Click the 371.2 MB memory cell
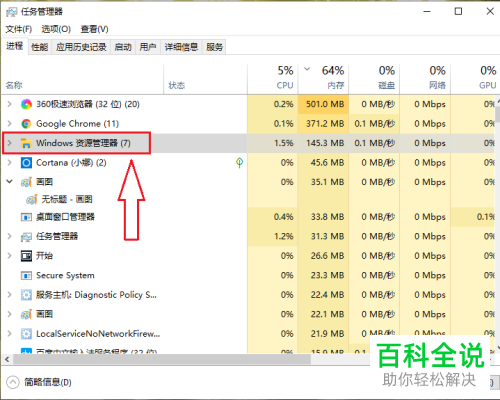Screen dimensions: 500x400 point(323,124)
